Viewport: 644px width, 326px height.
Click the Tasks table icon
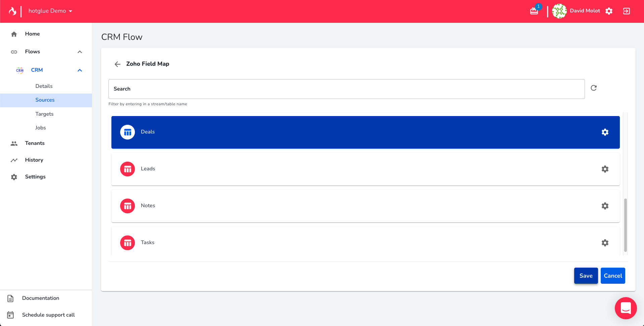[x=128, y=243]
